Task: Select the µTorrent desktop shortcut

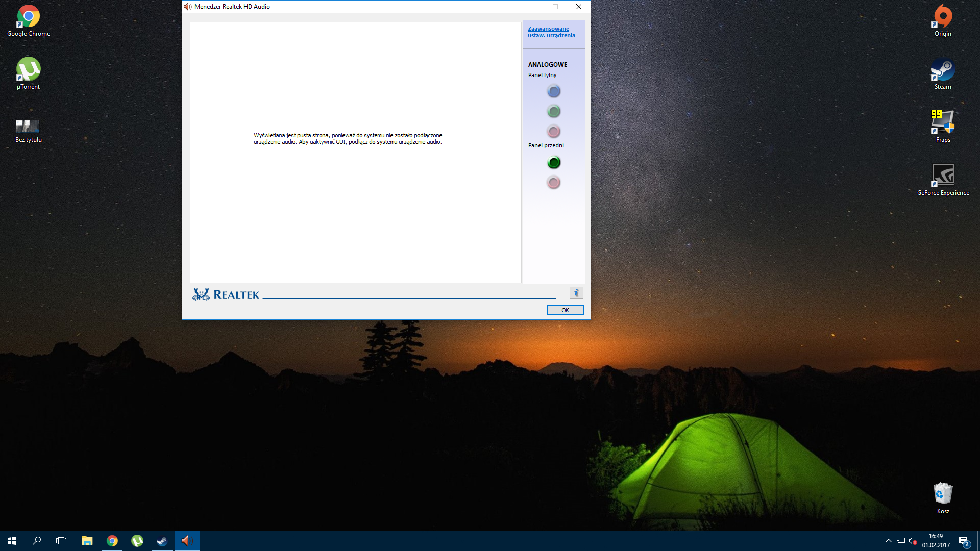Action: (x=29, y=74)
